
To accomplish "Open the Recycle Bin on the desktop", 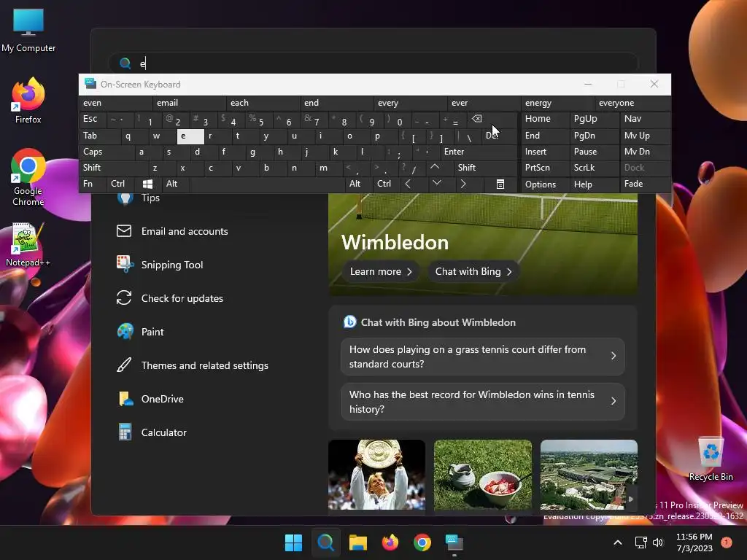I will [711, 459].
